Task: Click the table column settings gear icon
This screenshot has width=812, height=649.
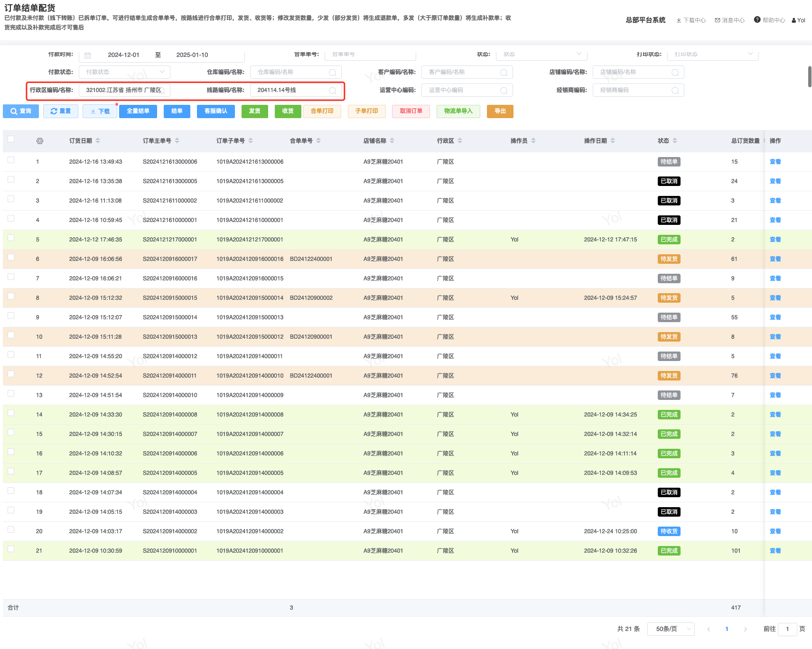Action: pyautogui.click(x=40, y=141)
